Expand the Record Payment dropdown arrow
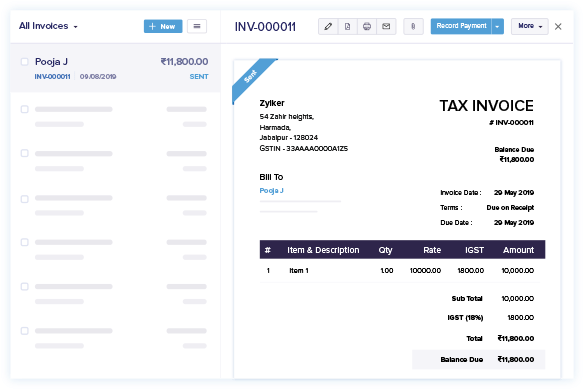The image size is (583, 389). (497, 26)
